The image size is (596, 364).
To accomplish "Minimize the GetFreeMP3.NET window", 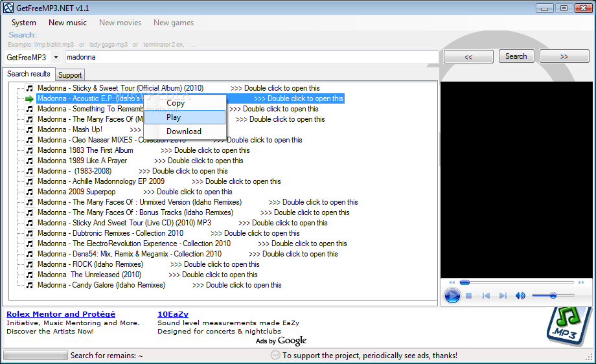I will coord(544,8).
